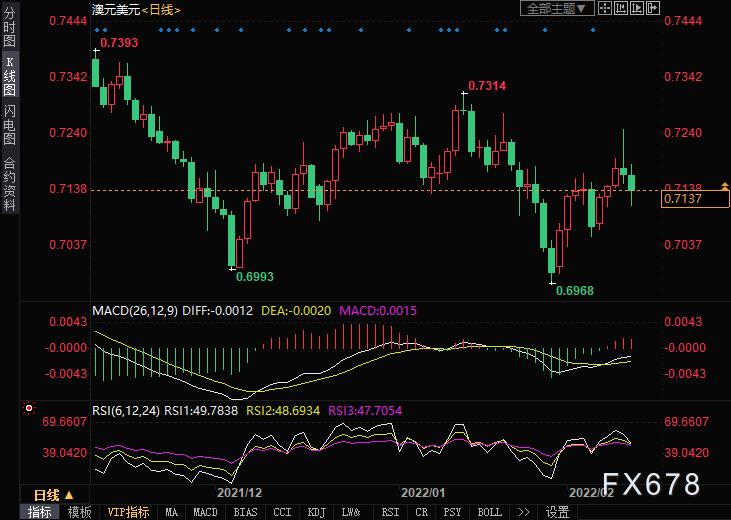Open VIP指标 indicators
This screenshot has height=520, width=731.
pos(128,512)
